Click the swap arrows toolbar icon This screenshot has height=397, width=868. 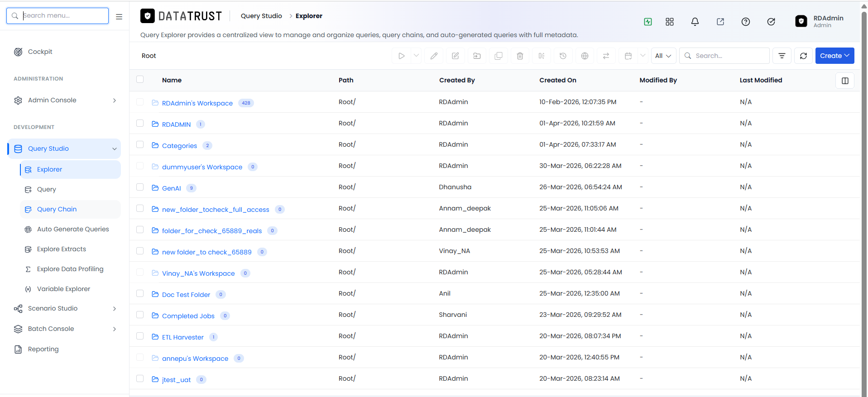pyautogui.click(x=606, y=56)
